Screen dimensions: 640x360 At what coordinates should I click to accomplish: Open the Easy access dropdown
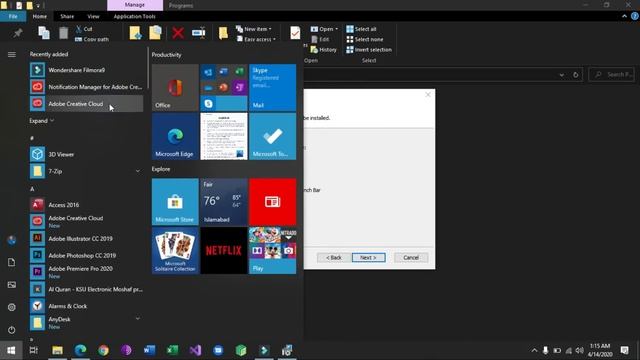256,39
